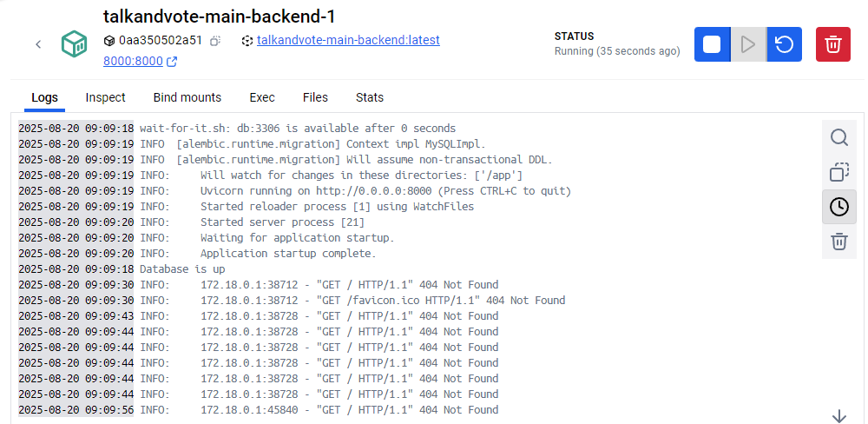Screen dimensions: 868x424
Task: Switch to the Inspect tab
Action: pos(105,97)
